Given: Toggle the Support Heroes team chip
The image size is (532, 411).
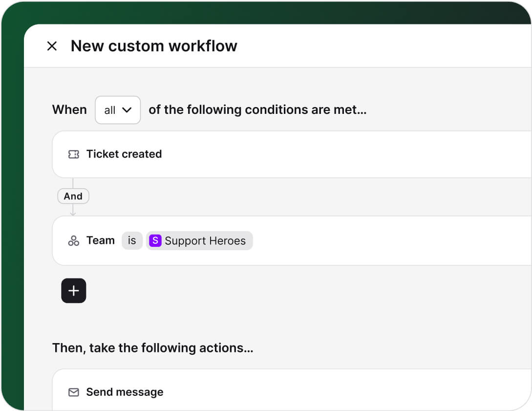Looking at the screenshot, I should point(199,240).
